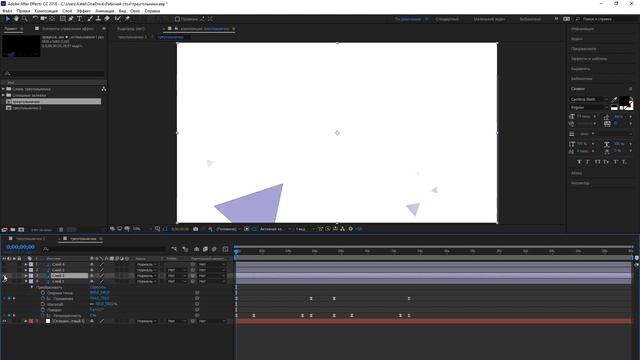Image resolution: width=640 pixels, height=360 pixels.
Task: Click All Caps button in Character panel
Action: coord(597,162)
